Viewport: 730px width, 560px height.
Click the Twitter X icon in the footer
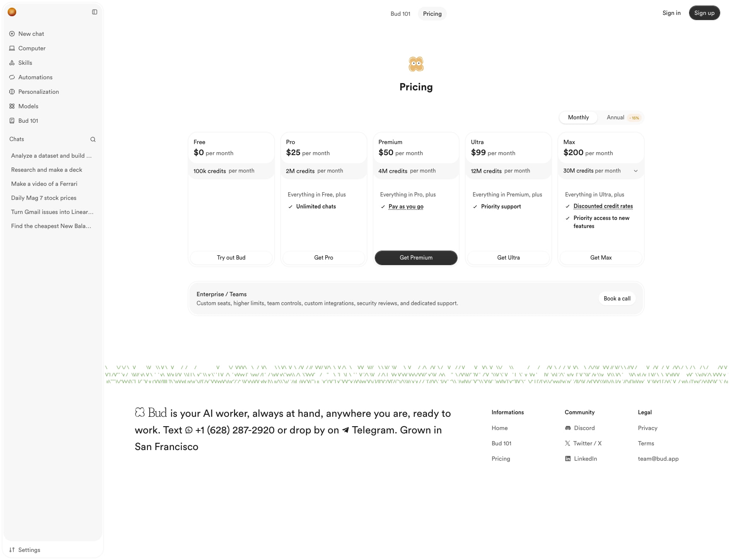[568, 443]
